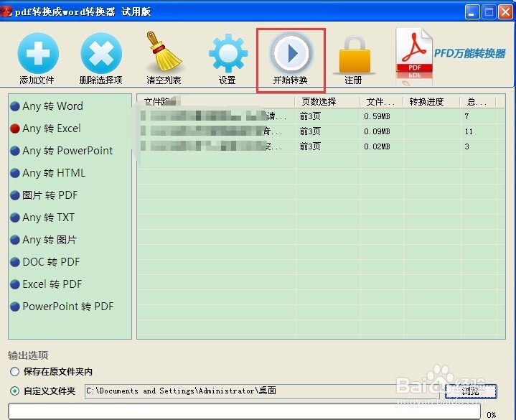The width and height of the screenshot is (516, 420).
Task: Click the 总... column header
Action: tap(477, 102)
